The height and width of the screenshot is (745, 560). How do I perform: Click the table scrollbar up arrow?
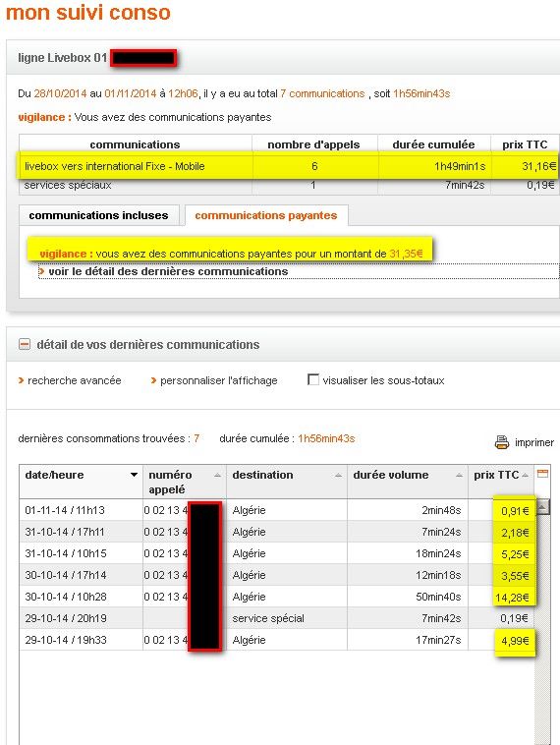click(x=542, y=506)
